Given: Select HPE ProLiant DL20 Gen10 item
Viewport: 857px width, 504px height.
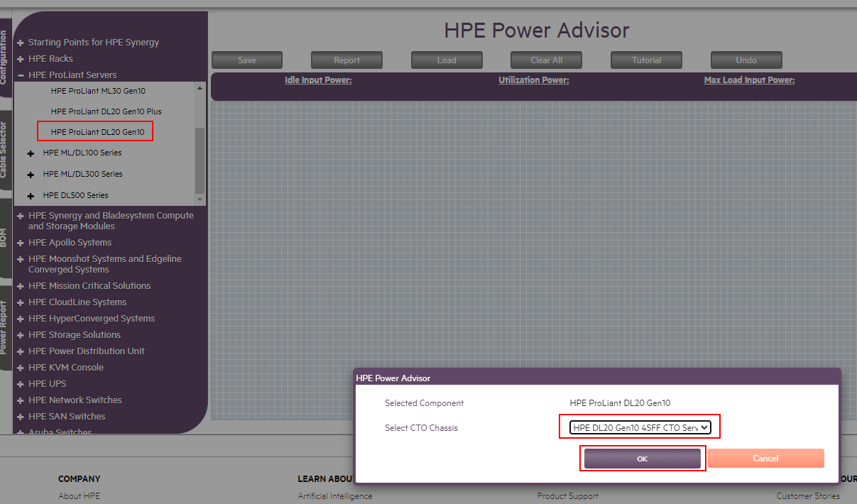Looking at the screenshot, I should [x=97, y=132].
